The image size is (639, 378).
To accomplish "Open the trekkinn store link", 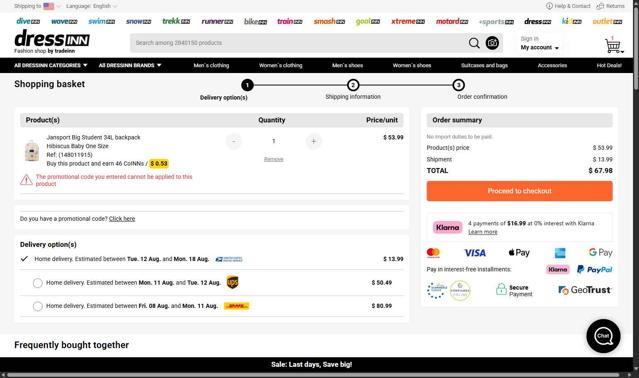I will 176,21.
